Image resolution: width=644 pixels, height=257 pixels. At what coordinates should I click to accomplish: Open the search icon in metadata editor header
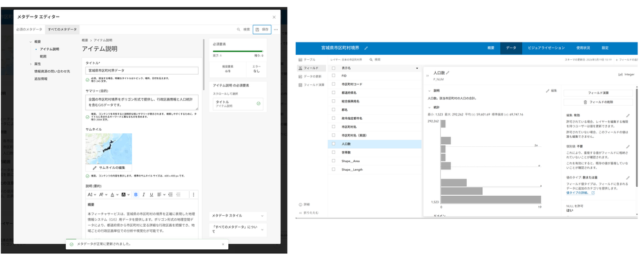point(239,30)
